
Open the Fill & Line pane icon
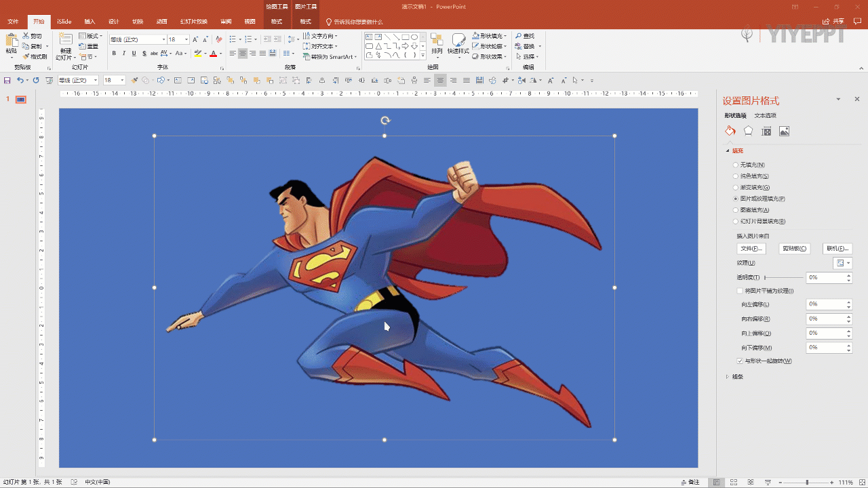point(730,131)
